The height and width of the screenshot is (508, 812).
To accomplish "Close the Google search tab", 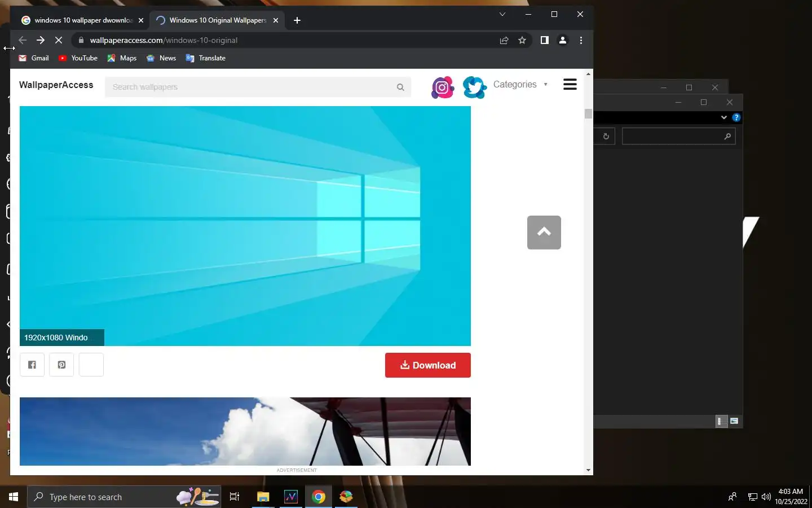I will click(x=141, y=20).
